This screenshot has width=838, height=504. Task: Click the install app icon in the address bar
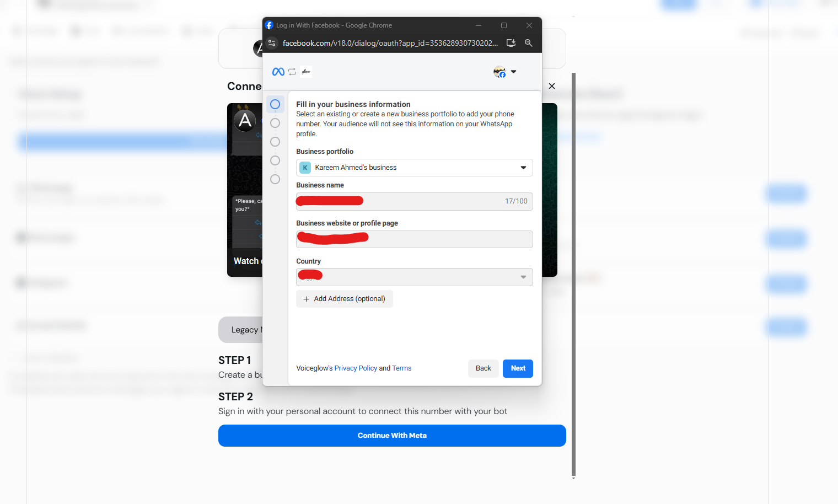(x=511, y=43)
